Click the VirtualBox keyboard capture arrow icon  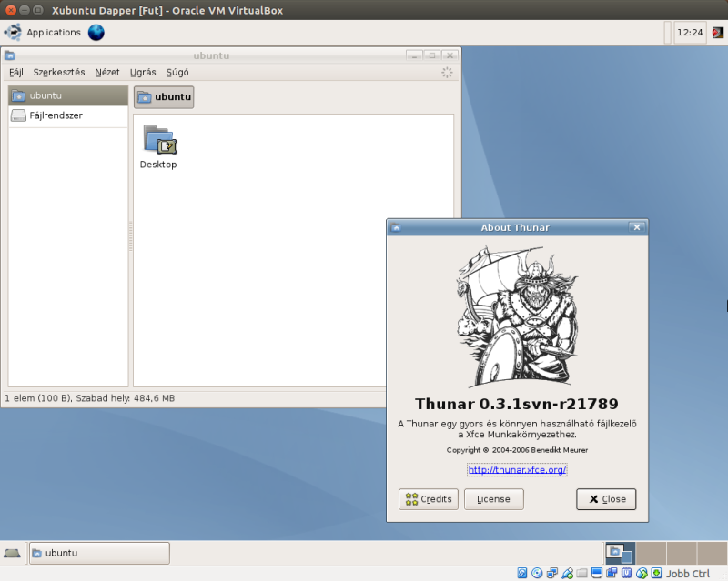point(656,574)
